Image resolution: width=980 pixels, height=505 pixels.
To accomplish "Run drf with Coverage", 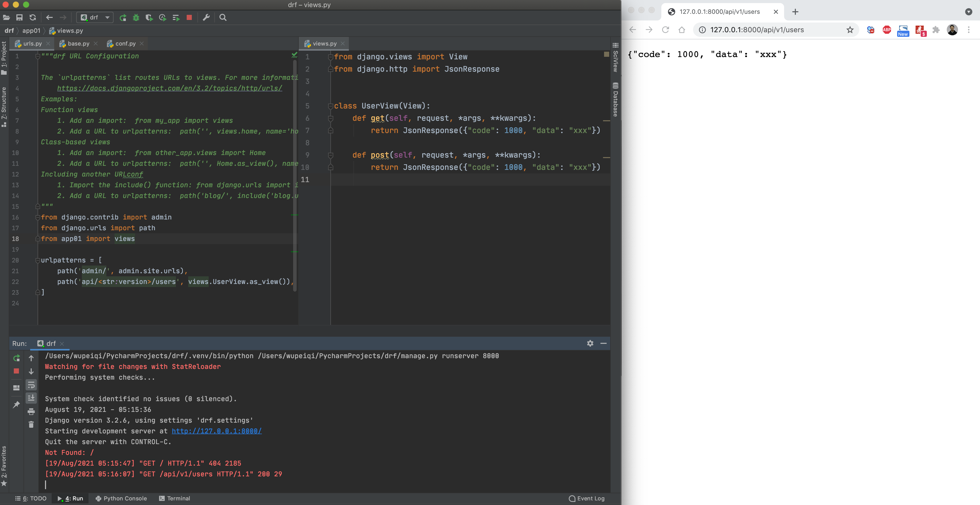I will coord(149,17).
